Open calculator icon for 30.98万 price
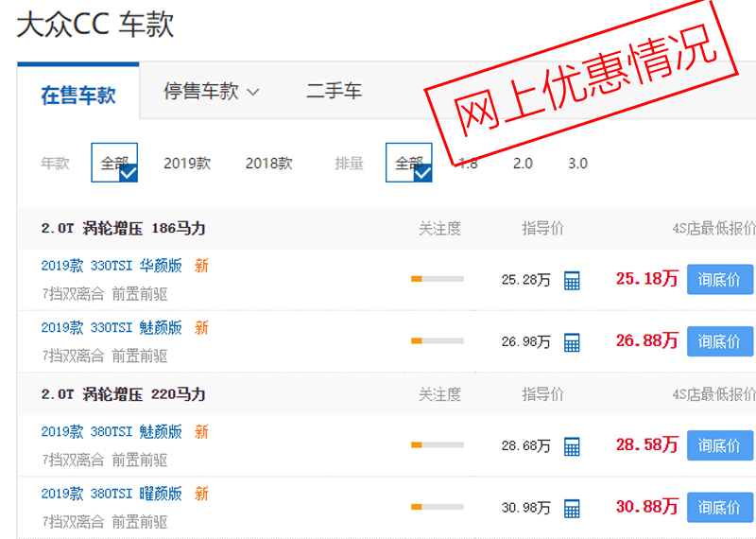Screen dimensions: 756x539 click(572, 509)
